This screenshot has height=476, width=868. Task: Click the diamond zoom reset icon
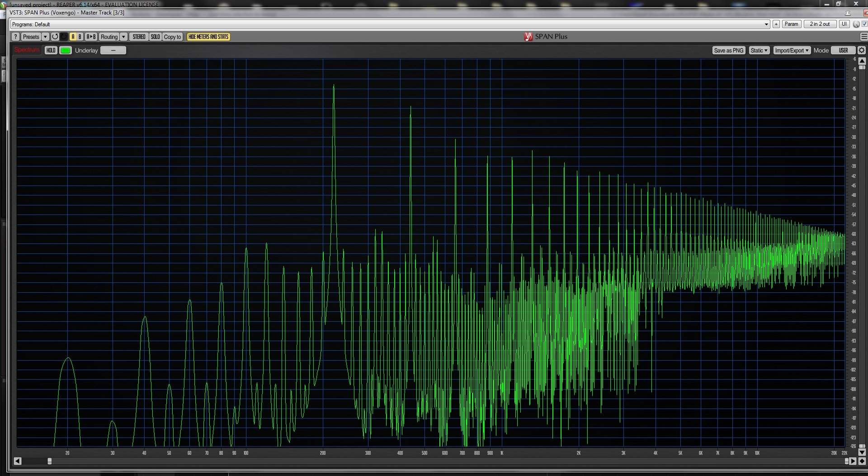click(862, 461)
